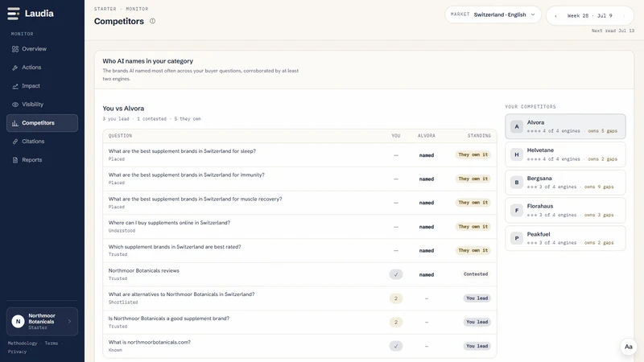644x362 pixels.
Task: Go to previous week arrow
Action: [555, 16]
